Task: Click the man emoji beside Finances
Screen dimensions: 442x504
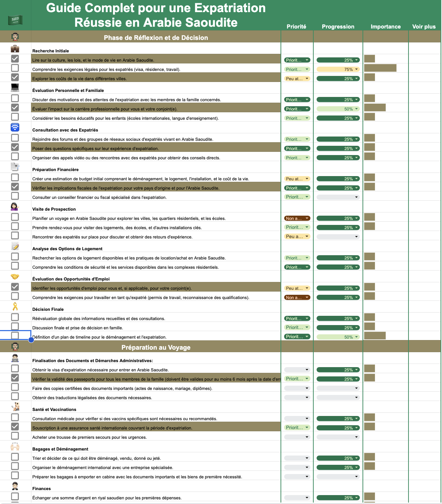Action: [x=15, y=486]
